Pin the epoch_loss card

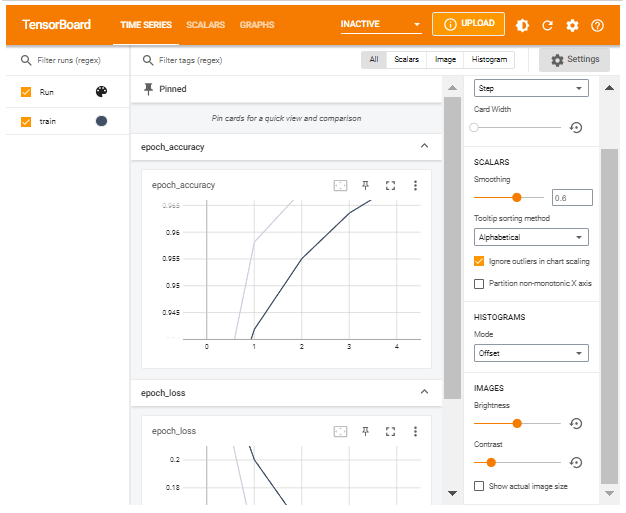tap(365, 431)
